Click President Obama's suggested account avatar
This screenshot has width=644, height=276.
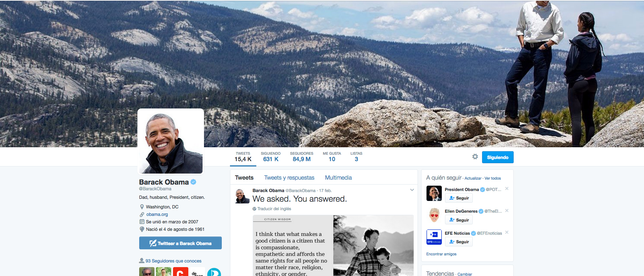434,193
